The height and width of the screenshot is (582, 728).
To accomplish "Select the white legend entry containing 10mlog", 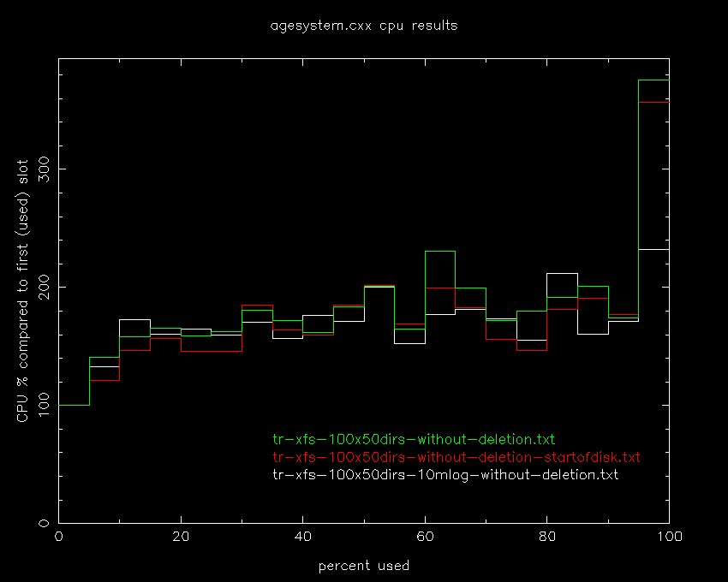I will (445, 475).
